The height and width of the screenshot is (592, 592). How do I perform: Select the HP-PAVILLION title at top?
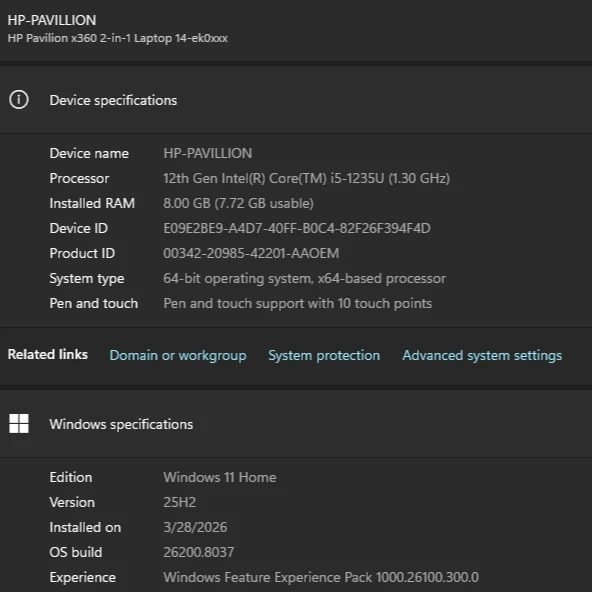tap(52, 20)
